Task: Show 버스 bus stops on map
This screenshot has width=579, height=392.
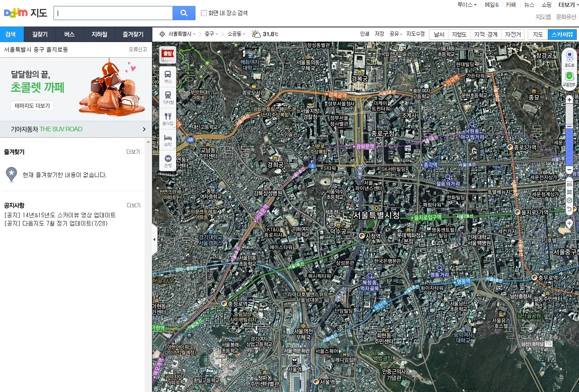Action: click(168, 76)
